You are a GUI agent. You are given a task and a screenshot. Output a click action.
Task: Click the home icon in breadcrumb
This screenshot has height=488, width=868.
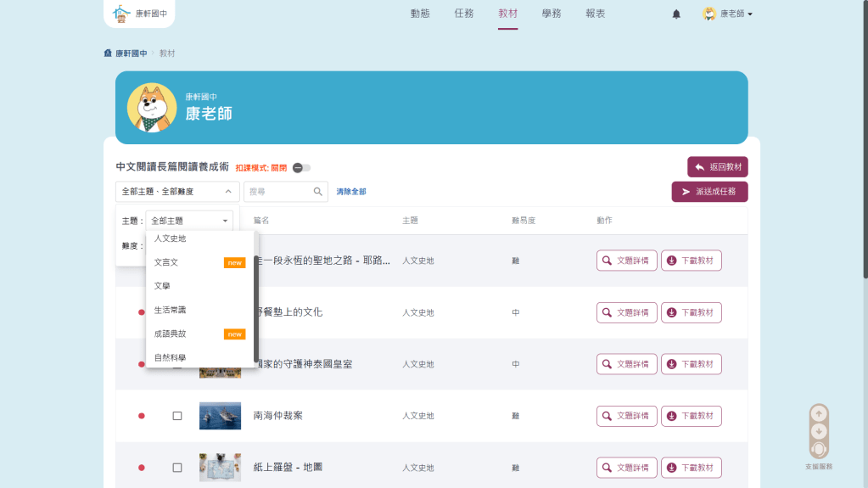pos(108,53)
